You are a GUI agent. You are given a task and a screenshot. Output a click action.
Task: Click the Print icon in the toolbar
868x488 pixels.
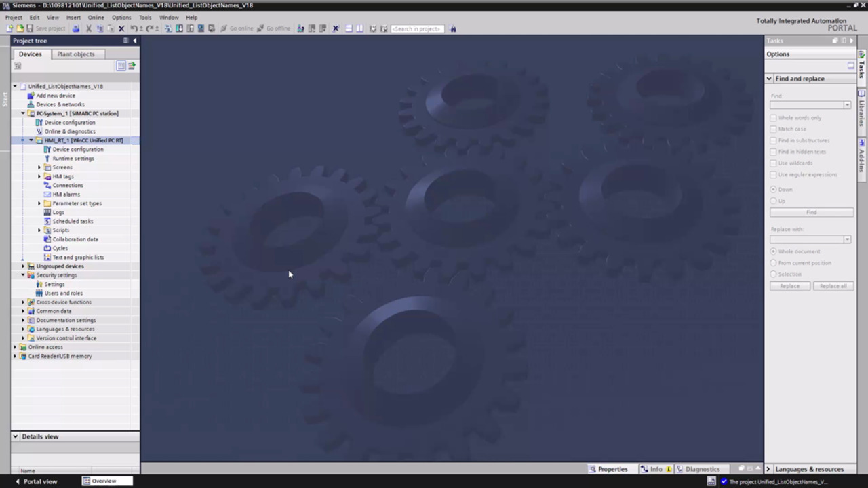click(x=76, y=28)
